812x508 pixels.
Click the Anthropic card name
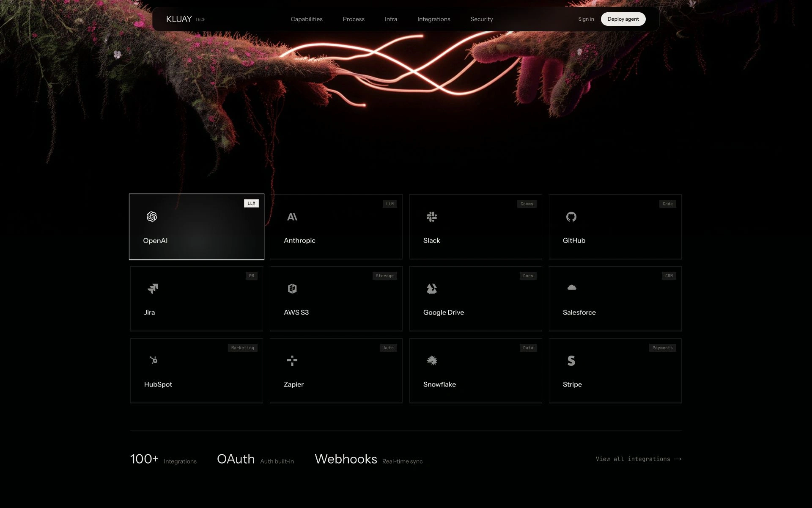299,240
